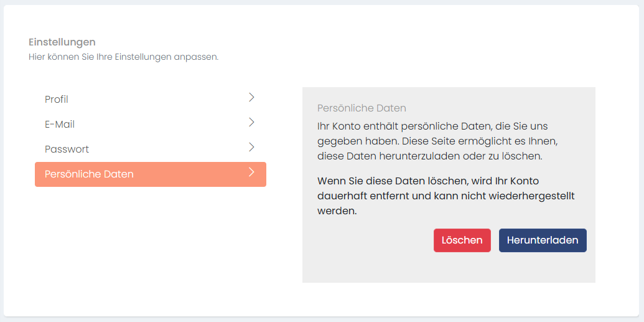The width and height of the screenshot is (644, 322).
Task: Click the word 'dauerhaft' in the warning
Action: 339,196
